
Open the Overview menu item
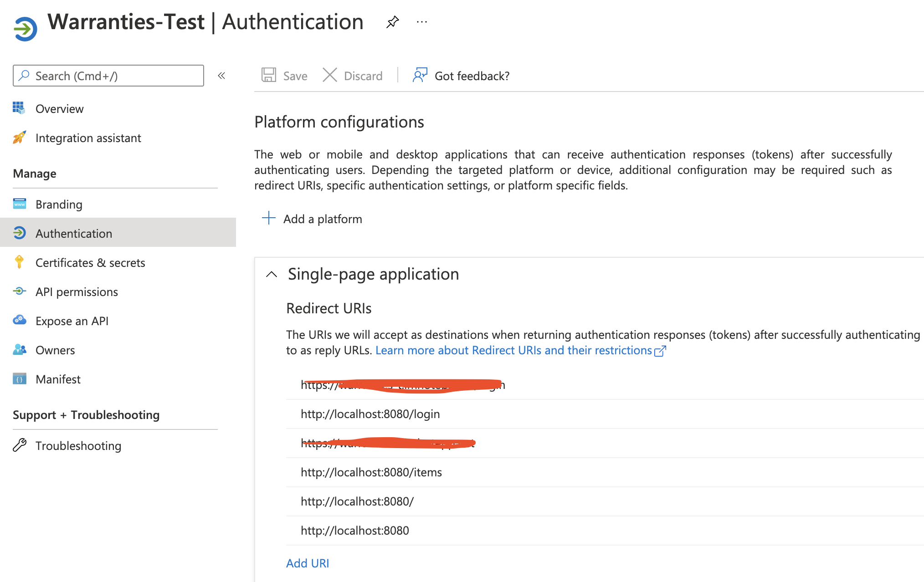click(x=59, y=109)
